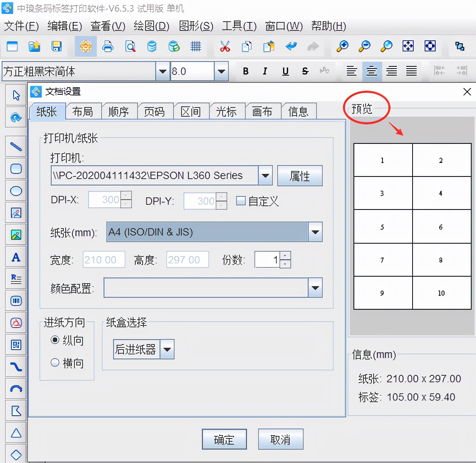Viewport: 476px width, 463px height.
Task: Open the 颜色配置 color profile selector
Action: point(315,288)
